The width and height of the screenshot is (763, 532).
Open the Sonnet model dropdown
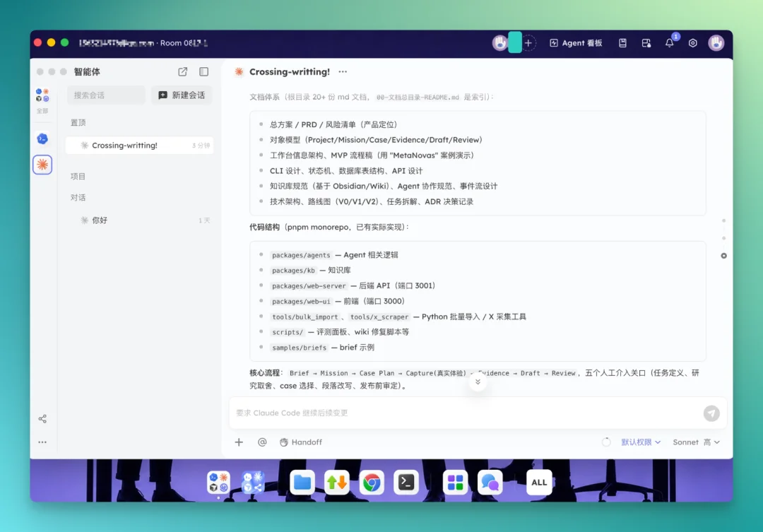point(696,442)
